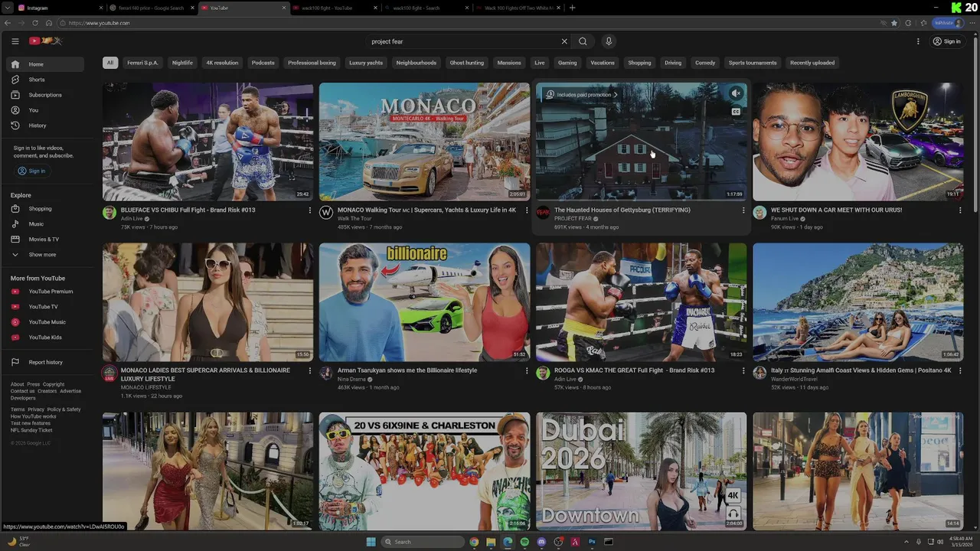Switch to Ferrari f40 price Google Search tab
The image size is (980, 551).
[151, 8]
